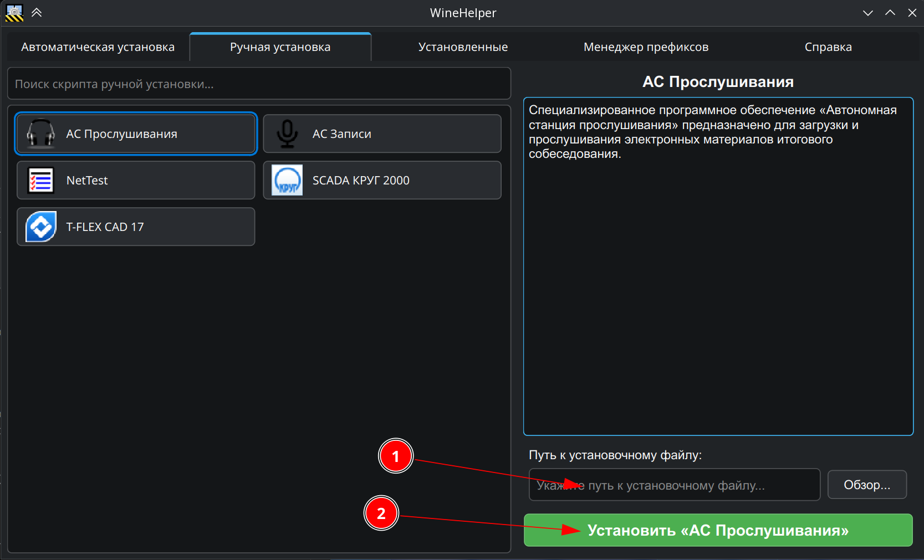Image resolution: width=924 pixels, height=560 pixels.
Task: Go to the Менеджер префиксов tab
Action: tap(646, 47)
